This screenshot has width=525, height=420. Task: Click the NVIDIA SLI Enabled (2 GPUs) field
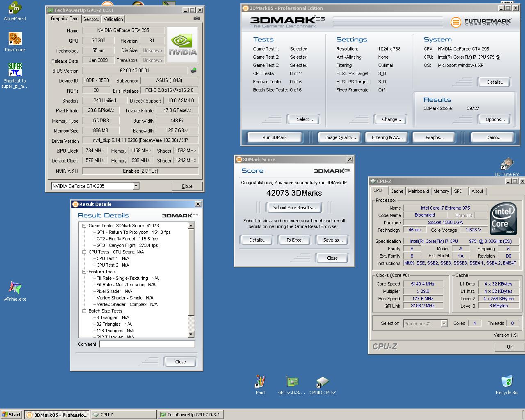tap(140, 171)
